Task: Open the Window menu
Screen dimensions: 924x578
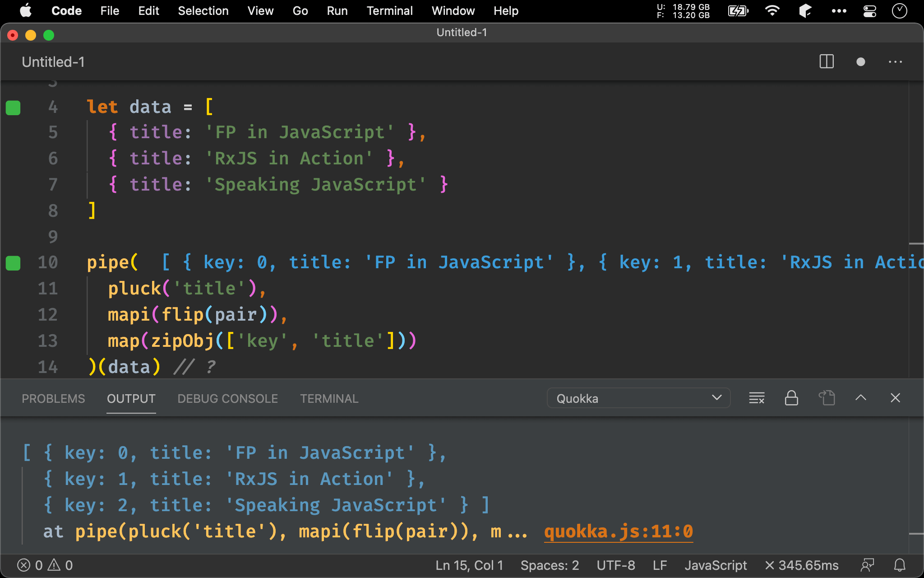Action: 453,10
